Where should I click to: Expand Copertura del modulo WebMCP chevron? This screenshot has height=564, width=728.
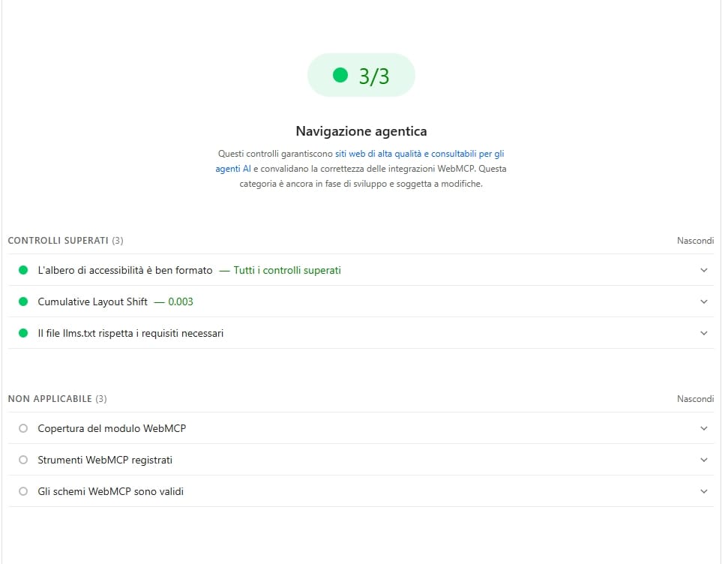pos(704,428)
